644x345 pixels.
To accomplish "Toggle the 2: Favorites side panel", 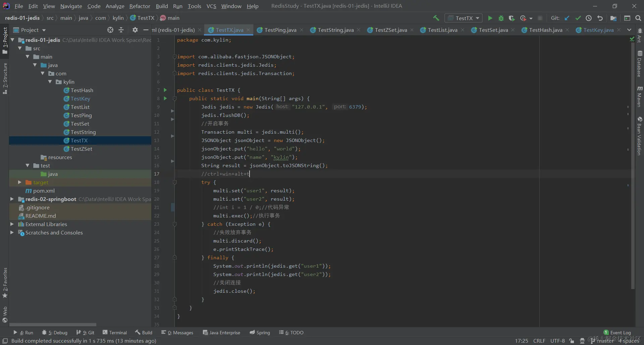I will pyautogui.click(x=5, y=283).
